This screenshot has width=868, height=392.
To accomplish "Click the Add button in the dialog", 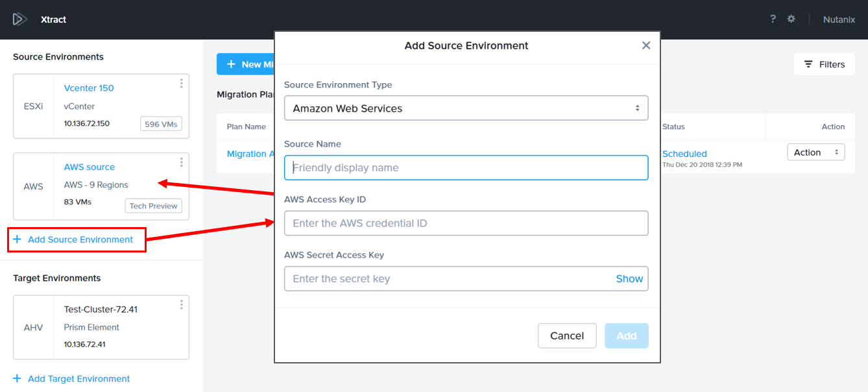I will pyautogui.click(x=626, y=336).
